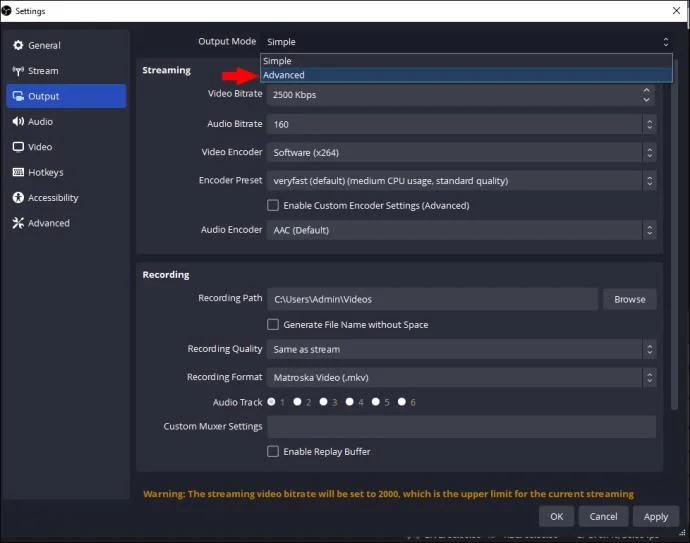The height and width of the screenshot is (543, 690).
Task: Click the Stream antenna icon
Action: pyautogui.click(x=18, y=71)
